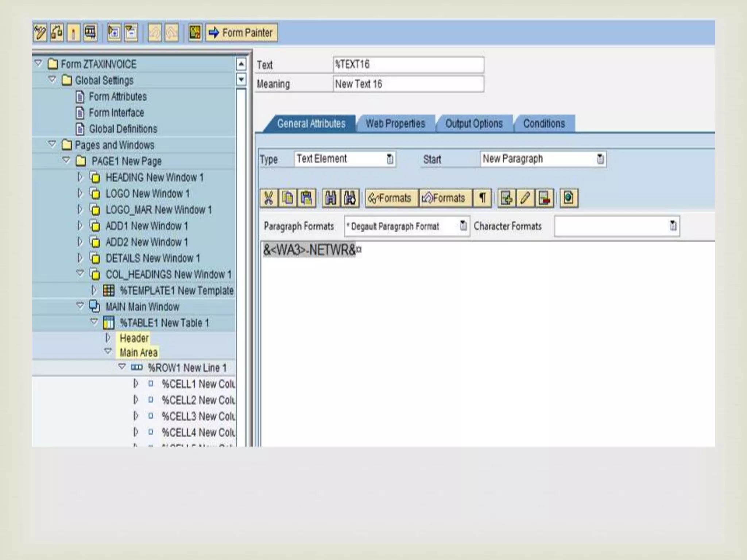Click the Display/Change pencil toolbar icon
747x560 pixels.
coord(40,33)
